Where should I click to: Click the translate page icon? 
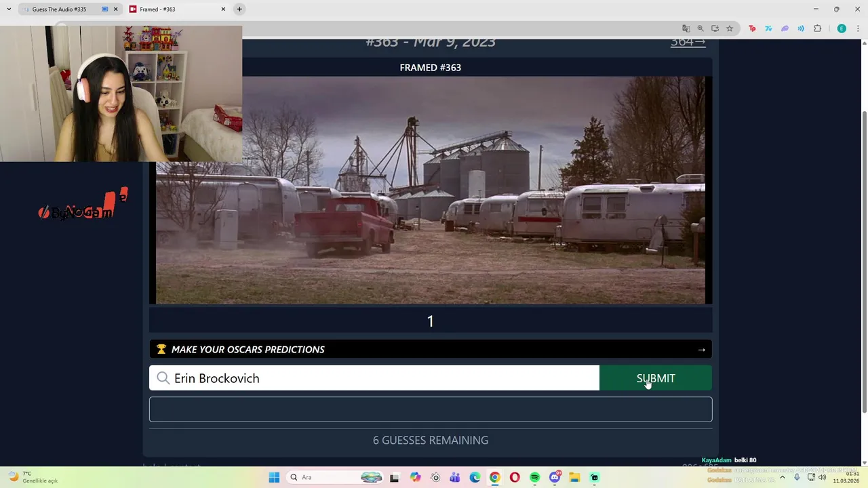point(686,28)
